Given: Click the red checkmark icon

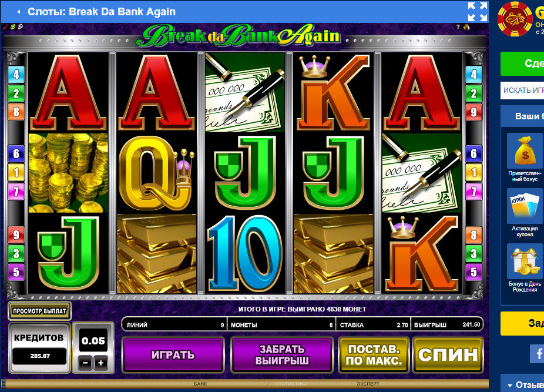Looking at the screenshot, I should 5,26.
